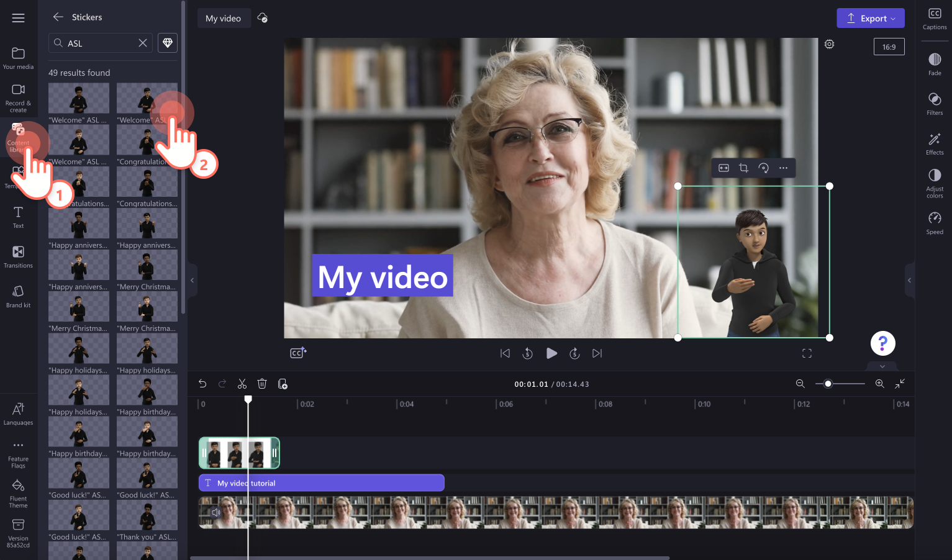This screenshot has width=952, height=560.
Task: Select "Thank you" ASL sticker
Action: pos(147,515)
